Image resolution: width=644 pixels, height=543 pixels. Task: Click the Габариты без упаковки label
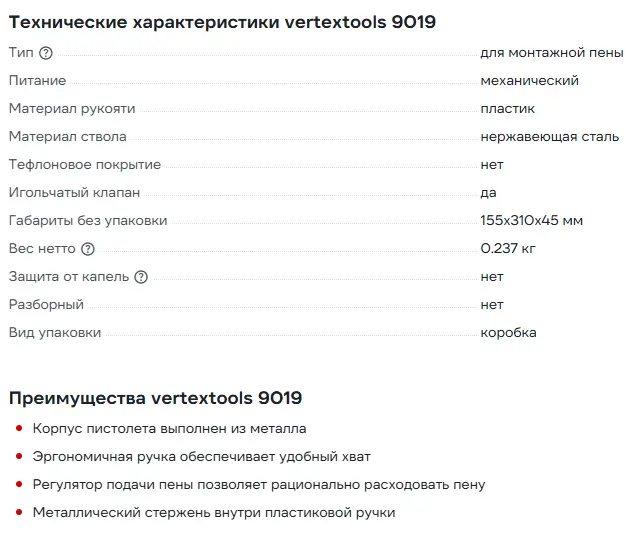pos(88,221)
